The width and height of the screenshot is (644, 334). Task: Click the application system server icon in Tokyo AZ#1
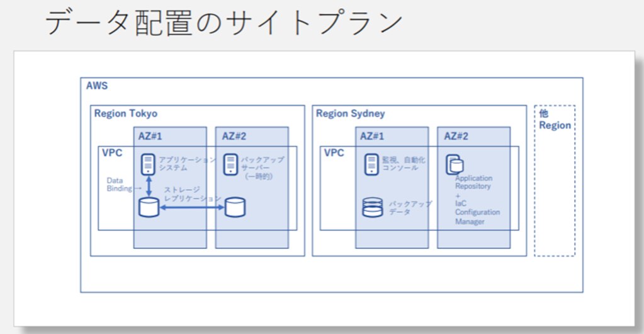click(x=149, y=164)
